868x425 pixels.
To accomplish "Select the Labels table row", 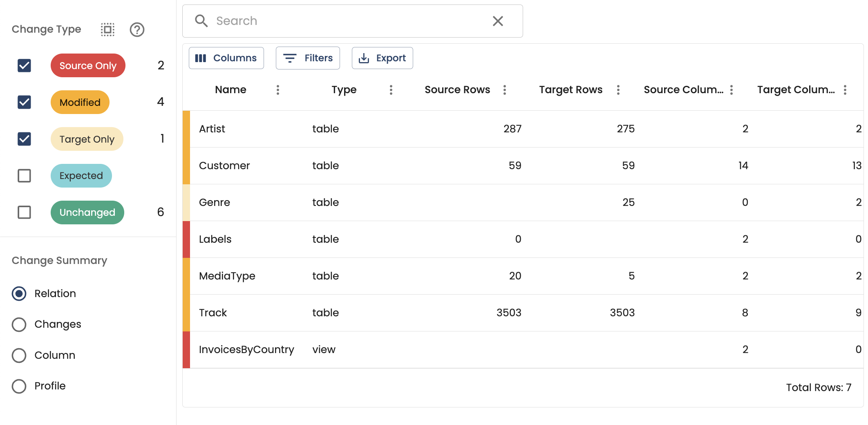I will 523,239.
